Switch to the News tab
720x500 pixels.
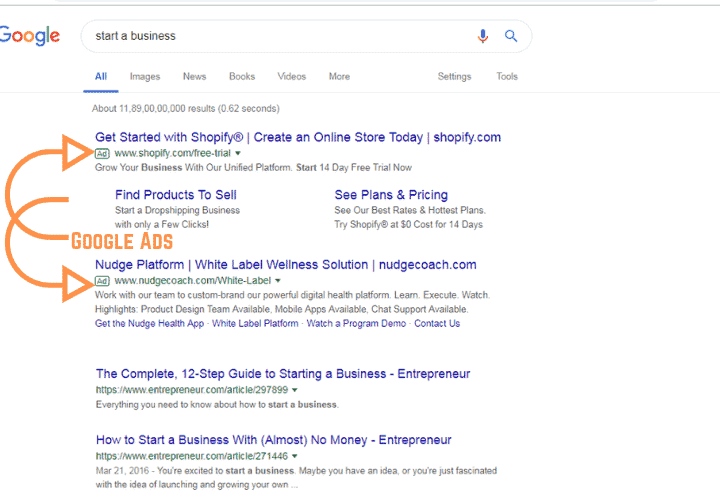[195, 77]
